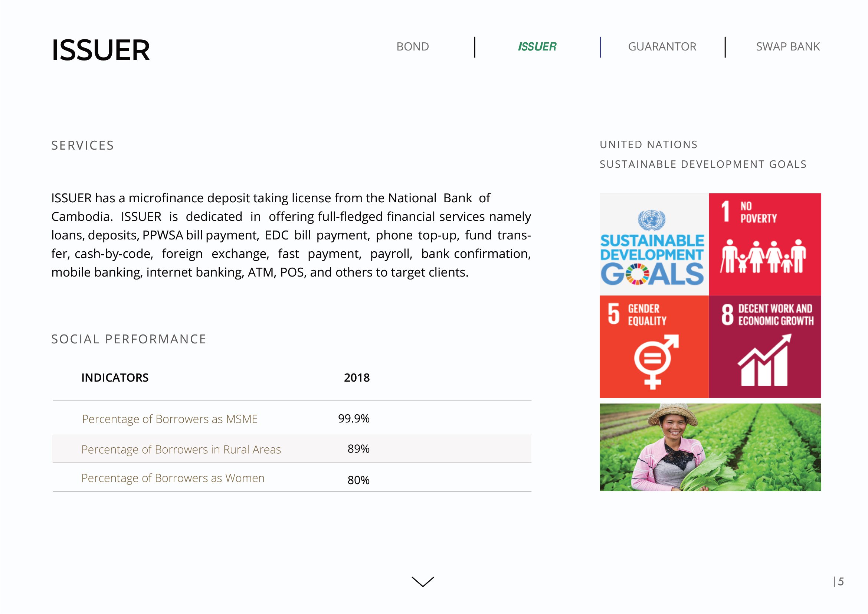Click the colorful SDG wheel in GOALS
This screenshot has width=868, height=614.
(637, 274)
